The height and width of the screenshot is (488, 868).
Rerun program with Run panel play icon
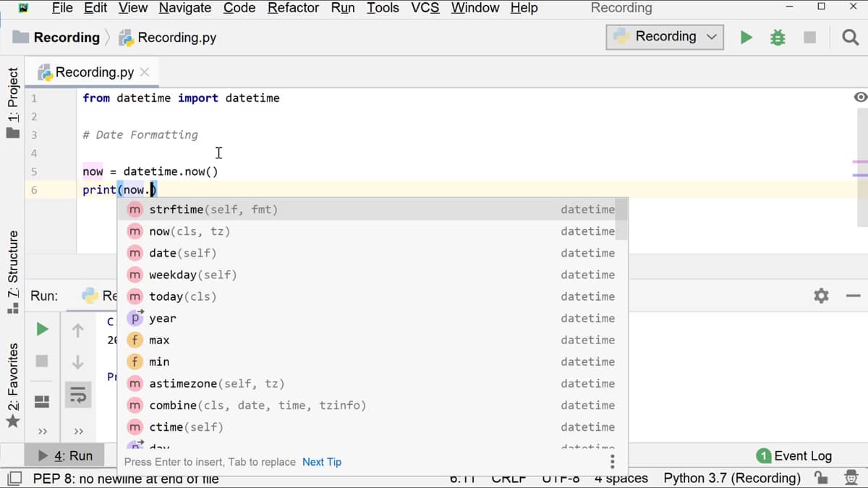(42, 330)
